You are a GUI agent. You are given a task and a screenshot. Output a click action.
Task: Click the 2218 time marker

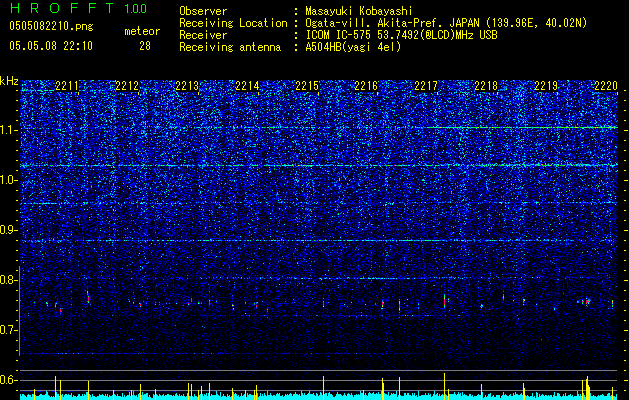click(x=486, y=86)
